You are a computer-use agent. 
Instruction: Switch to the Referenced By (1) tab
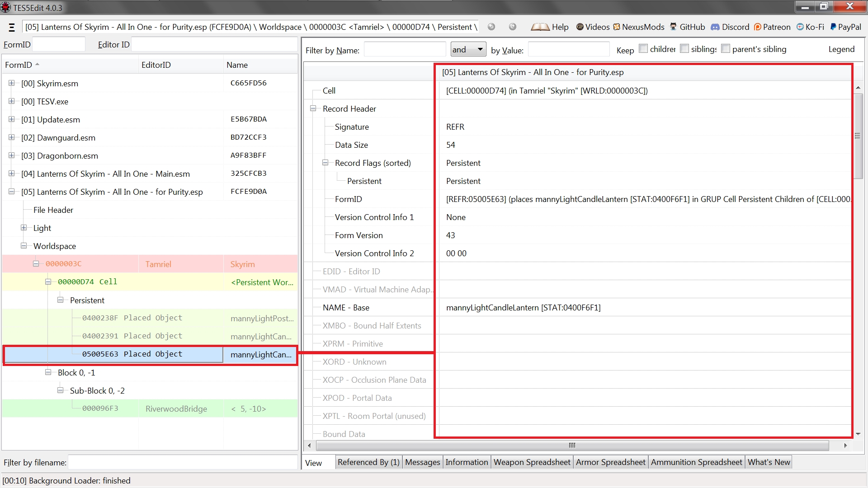point(368,462)
